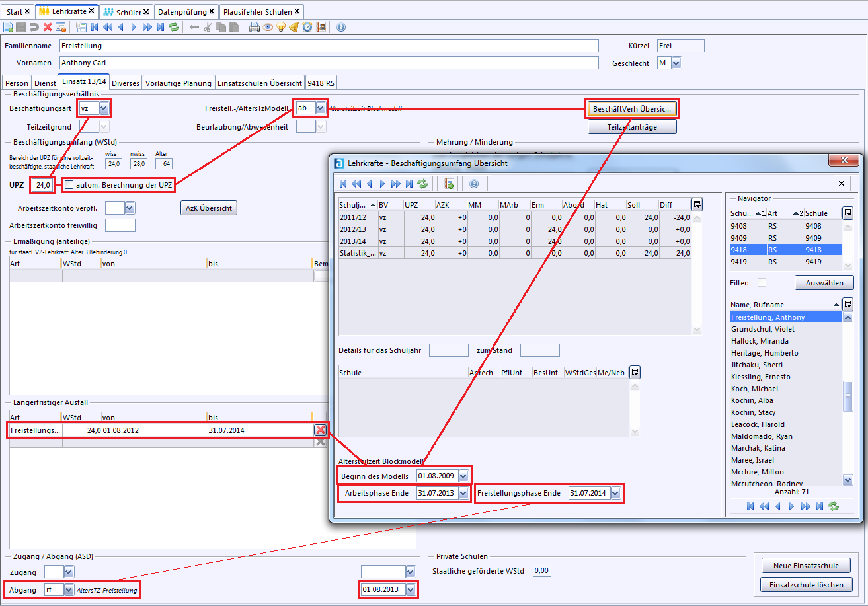The image size is (868, 606).
Task: Open the Abgang reason dropdown
Action: [x=68, y=589]
